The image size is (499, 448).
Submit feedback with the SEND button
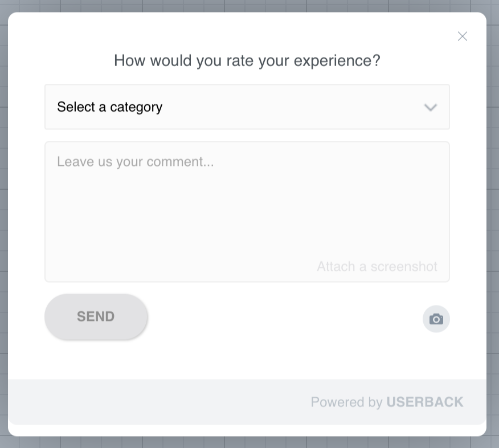tap(96, 316)
